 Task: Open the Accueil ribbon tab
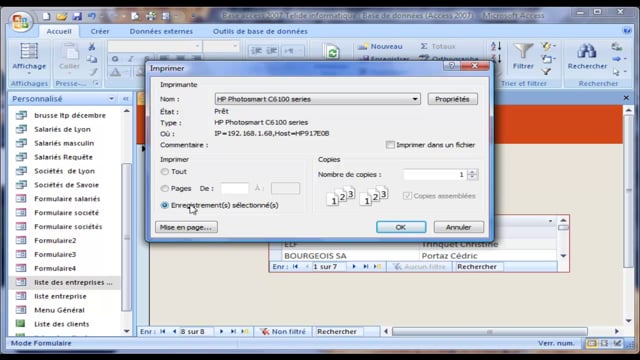(59, 31)
